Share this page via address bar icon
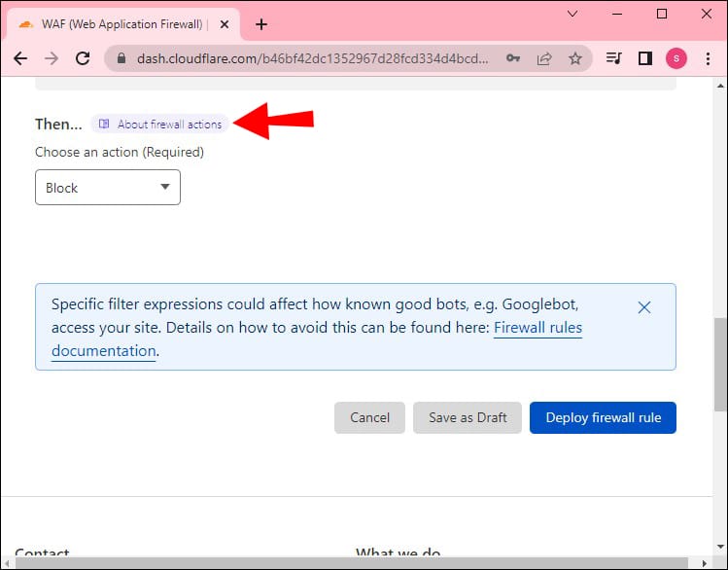This screenshot has width=728, height=570. click(543, 58)
